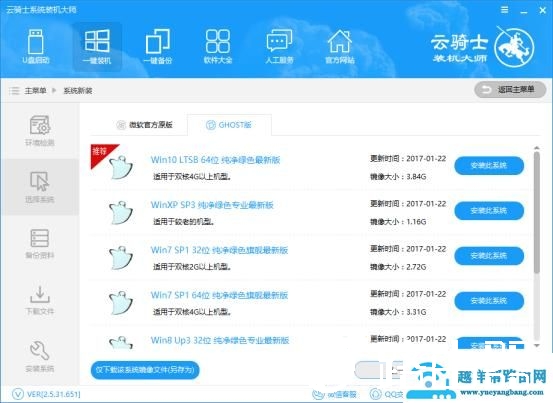The image size is (553, 403).
Task: Install WinXP SP3 with 安装此系统
Action: coord(489,210)
